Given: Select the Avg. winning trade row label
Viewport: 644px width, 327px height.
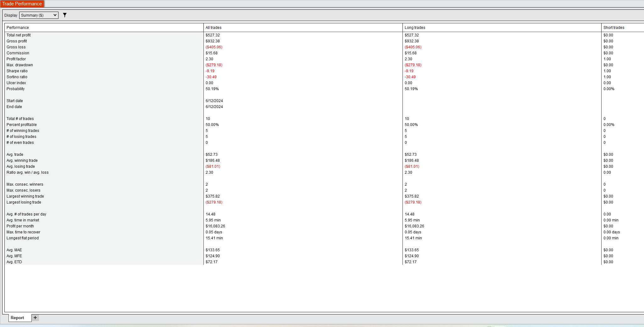Looking at the screenshot, I should pyautogui.click(x=22, y=161).
